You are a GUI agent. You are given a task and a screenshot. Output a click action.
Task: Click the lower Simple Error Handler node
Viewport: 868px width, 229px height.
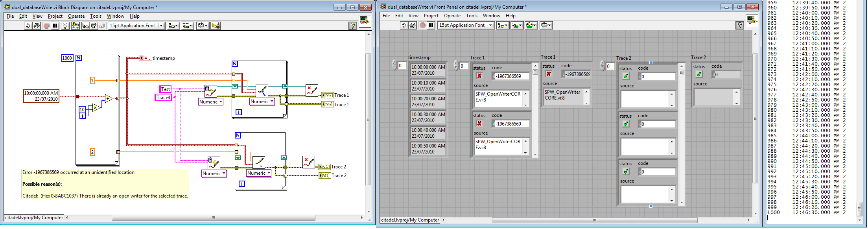[308, 162]
